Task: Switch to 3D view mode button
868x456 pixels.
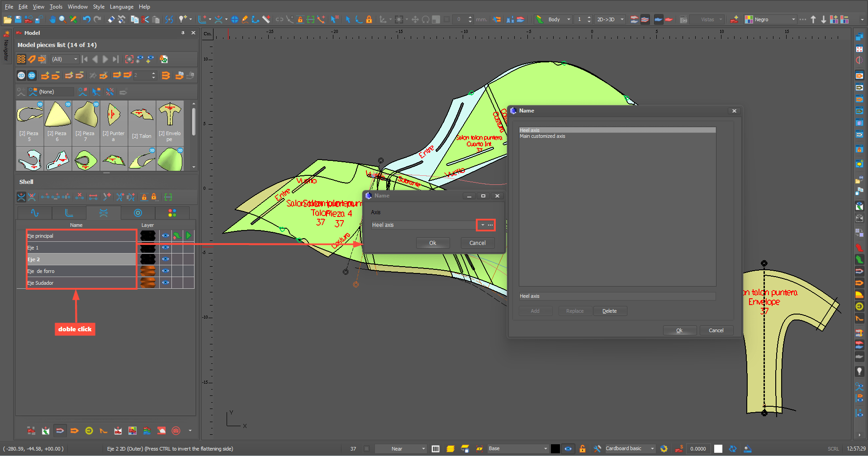Action: click(x=32, y=75)
